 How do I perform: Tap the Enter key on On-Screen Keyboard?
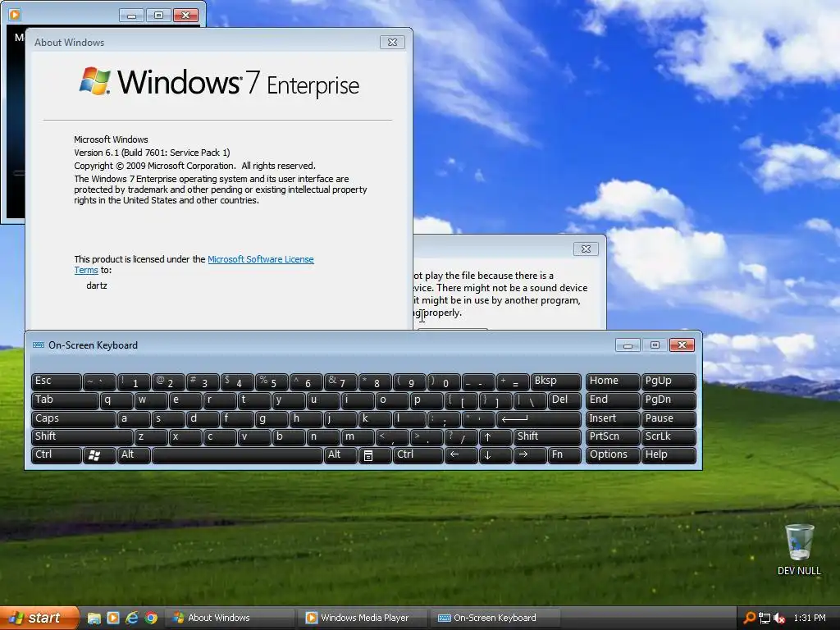pos(539,419)
